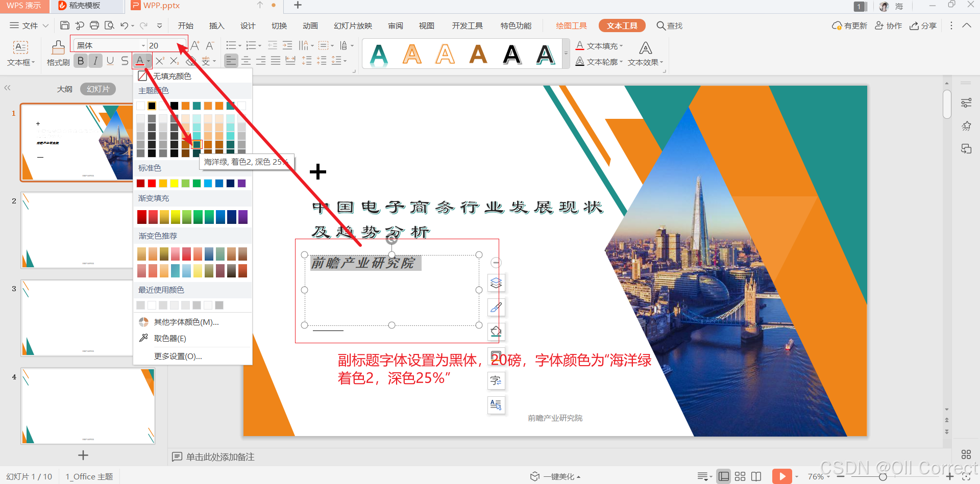Image resolution: width=980 pixels, height=484 pixels.
Task: Open the 文本轮廓 text outline dropdown
Action: coord(599,62)
